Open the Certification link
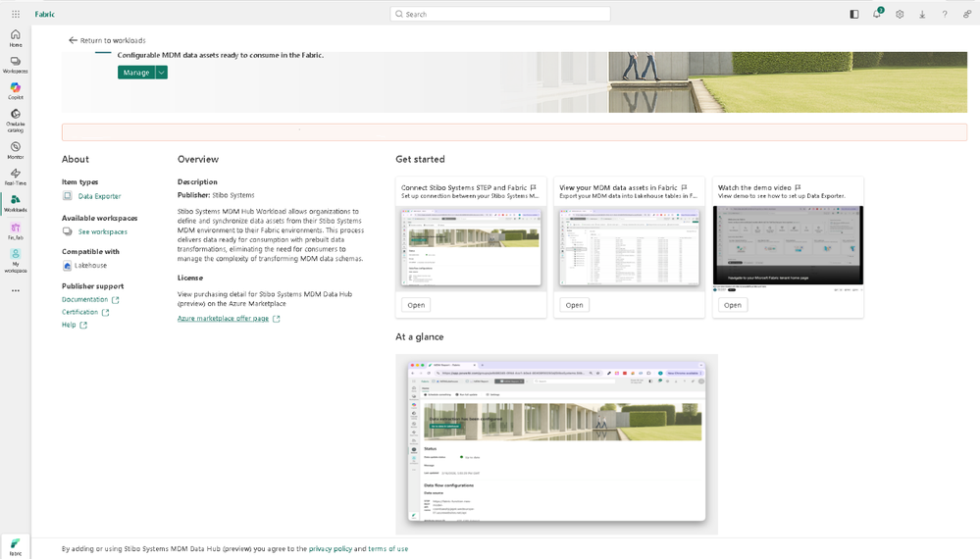 coord(80,312)
